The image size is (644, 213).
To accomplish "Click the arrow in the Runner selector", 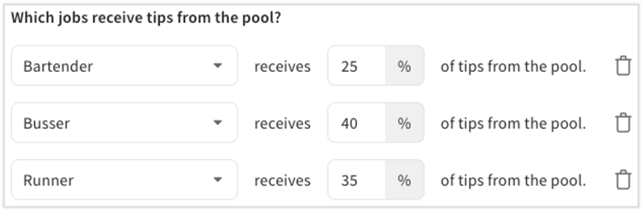I will pos(218,180).
